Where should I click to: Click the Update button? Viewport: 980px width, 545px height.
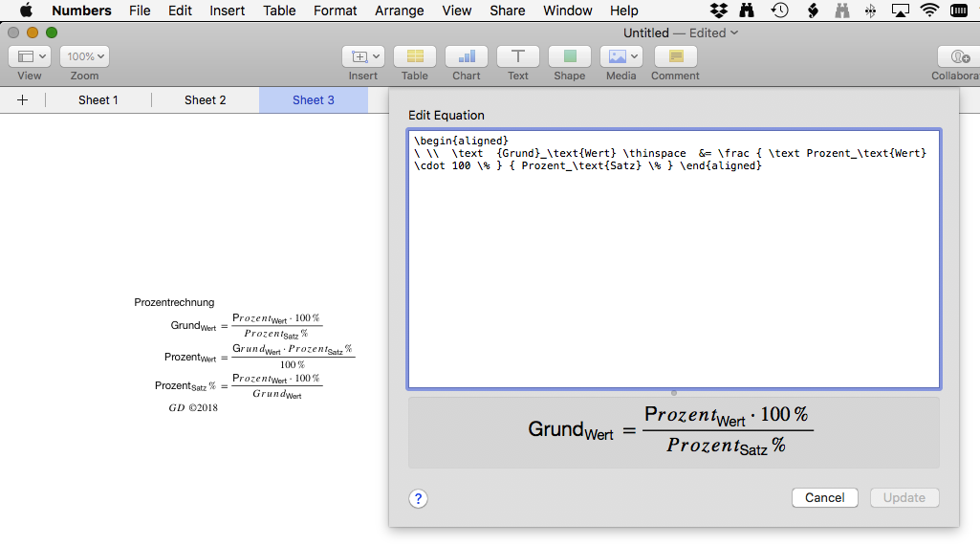(904, 497)
